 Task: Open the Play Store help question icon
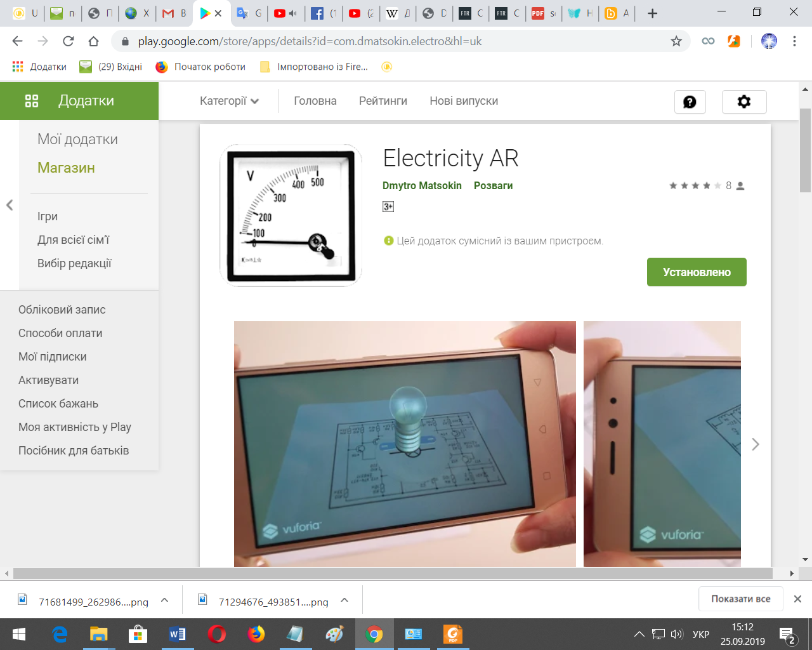click(690, 102)
